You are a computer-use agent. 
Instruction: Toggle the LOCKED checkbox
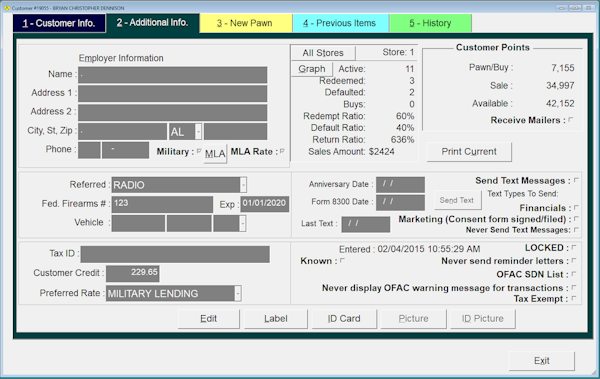point(574,248)
